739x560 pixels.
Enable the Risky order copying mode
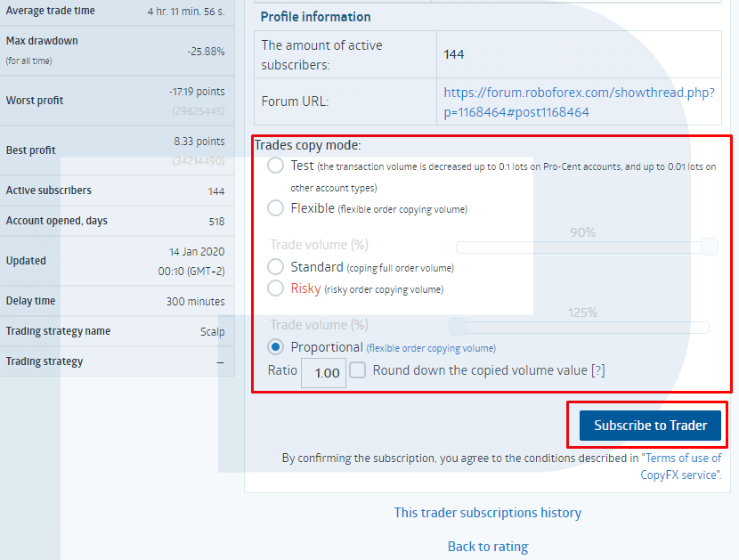tap(275, 288)
